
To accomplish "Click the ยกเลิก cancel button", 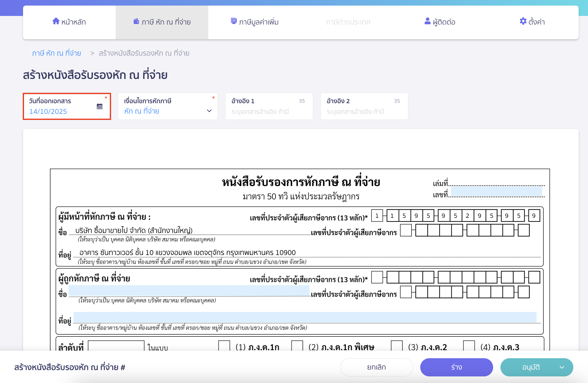I will point(376,367).
